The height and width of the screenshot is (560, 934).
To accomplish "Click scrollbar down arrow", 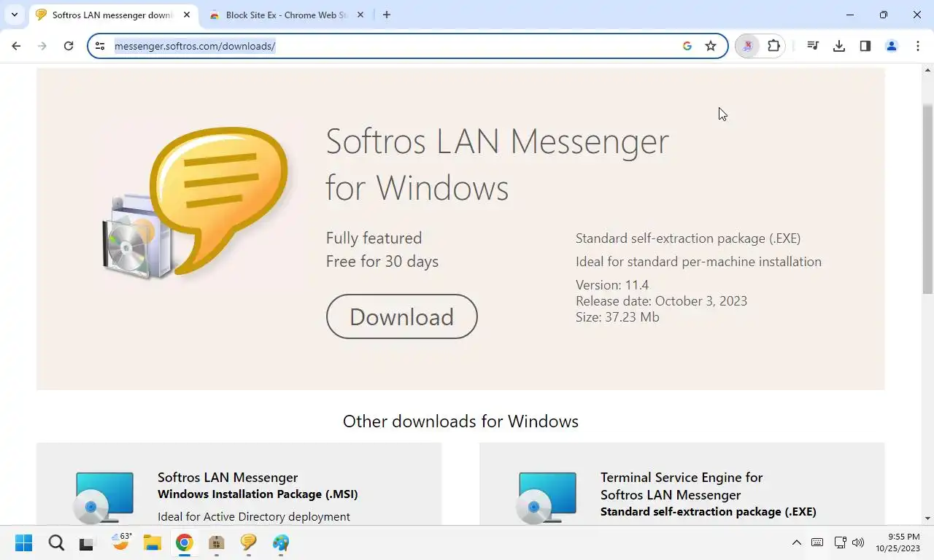I will (928, 518).
